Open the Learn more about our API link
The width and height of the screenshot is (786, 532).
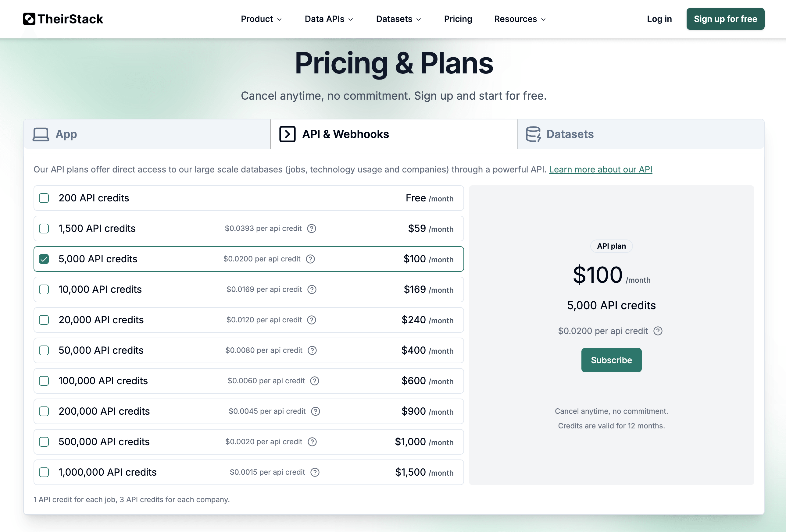(x=600, y=169)
